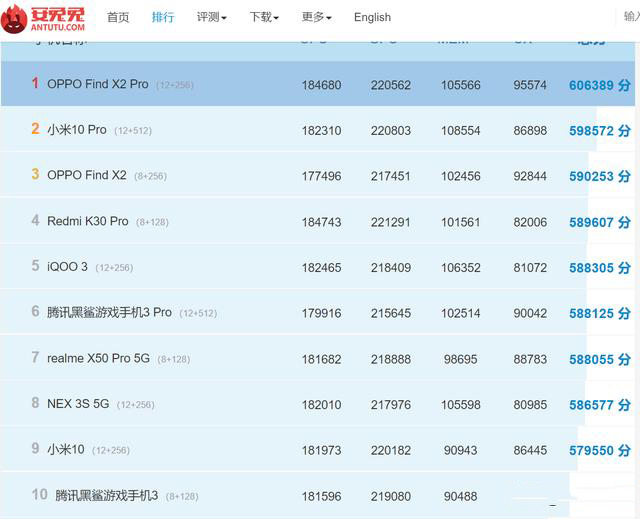Click MEM score 102456
640x519 pixels.
[460, 177]
